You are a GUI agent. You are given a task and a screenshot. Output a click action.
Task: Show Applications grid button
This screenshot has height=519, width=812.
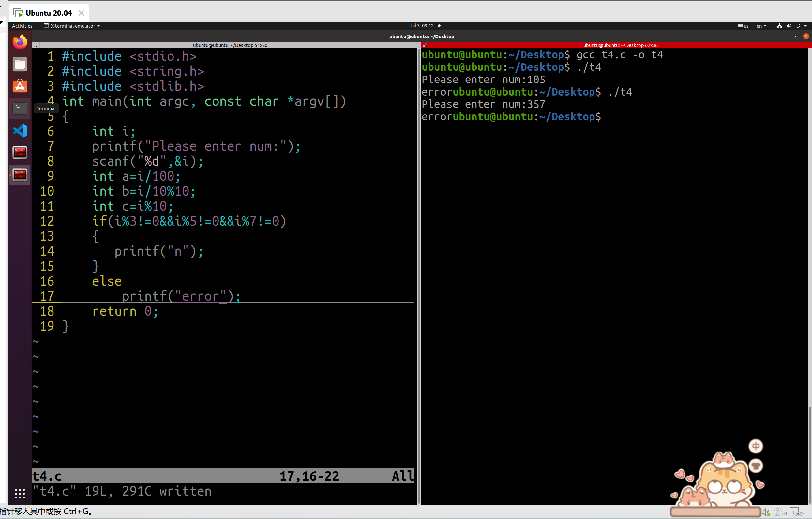click(20, 493)
